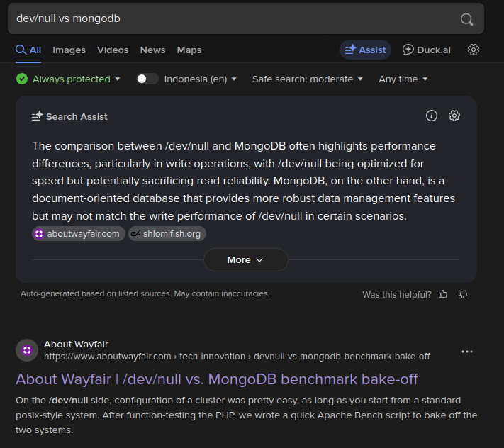Image resolution: width=504 pixels, height=448 pixels.
Task: Click the About Wayfair favicon
Action: click(x=27, y=350)
